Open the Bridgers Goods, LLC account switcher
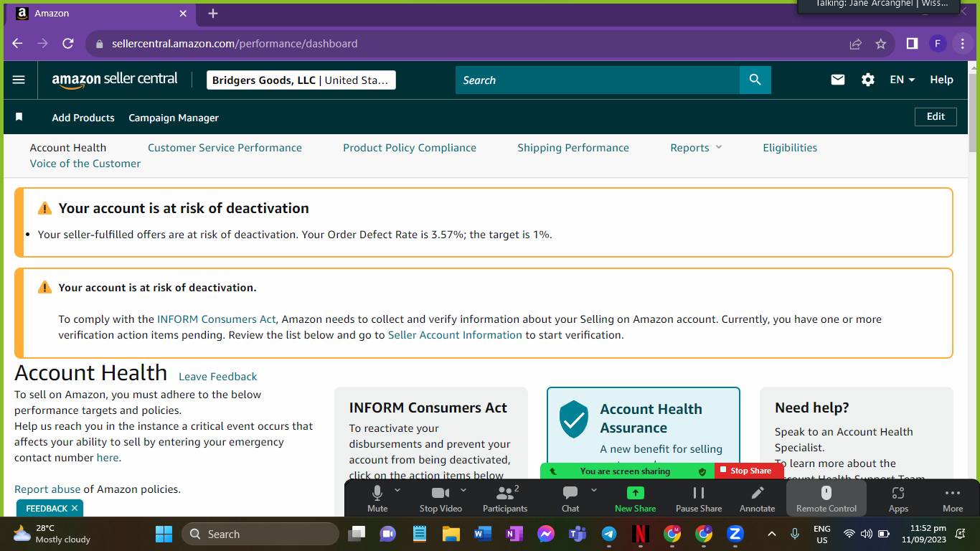The width and height of the screenshot is (980, 551). tap(301, 80)
